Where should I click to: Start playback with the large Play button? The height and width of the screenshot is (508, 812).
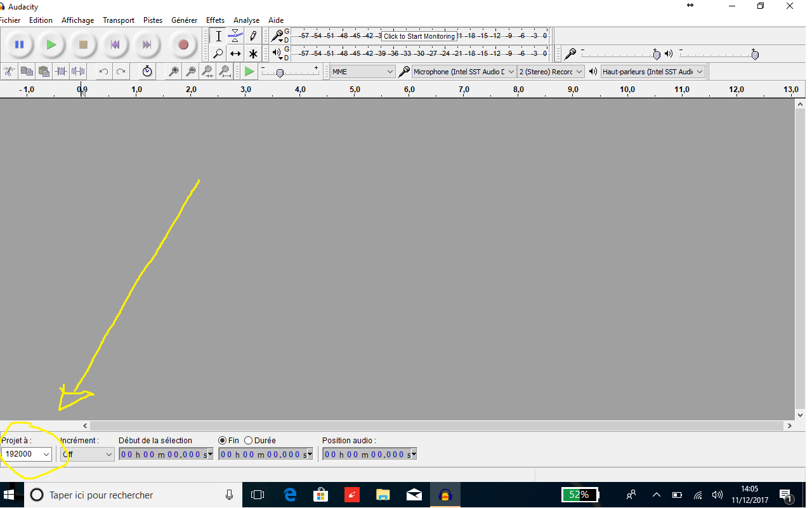[51, 44]
